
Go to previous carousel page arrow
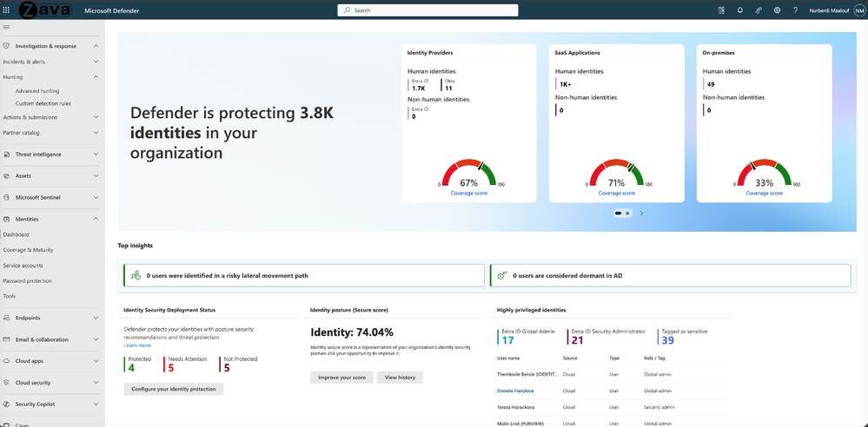(605, 213)
